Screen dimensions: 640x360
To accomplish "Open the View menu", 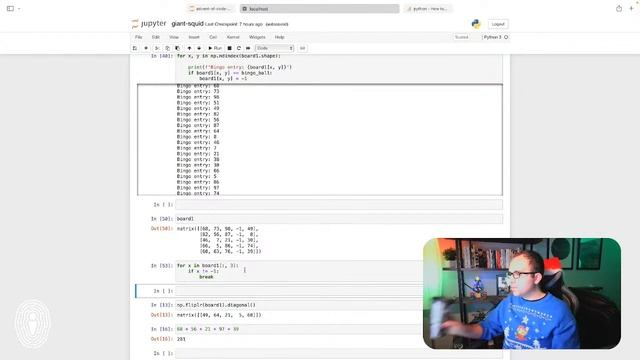I will [x=174, y=37].
